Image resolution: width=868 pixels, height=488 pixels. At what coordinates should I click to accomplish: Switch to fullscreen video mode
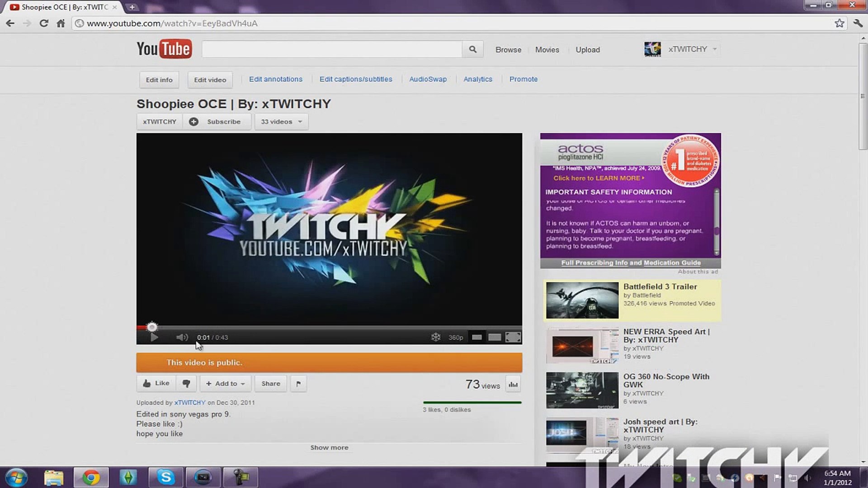[x=513, y=337]
